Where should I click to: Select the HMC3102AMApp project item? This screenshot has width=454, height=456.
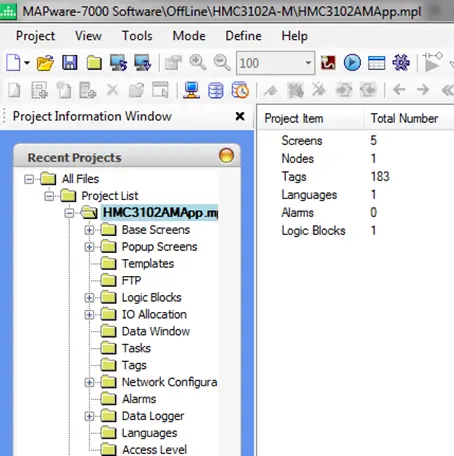pyautogui.click(x=160, y=213)
